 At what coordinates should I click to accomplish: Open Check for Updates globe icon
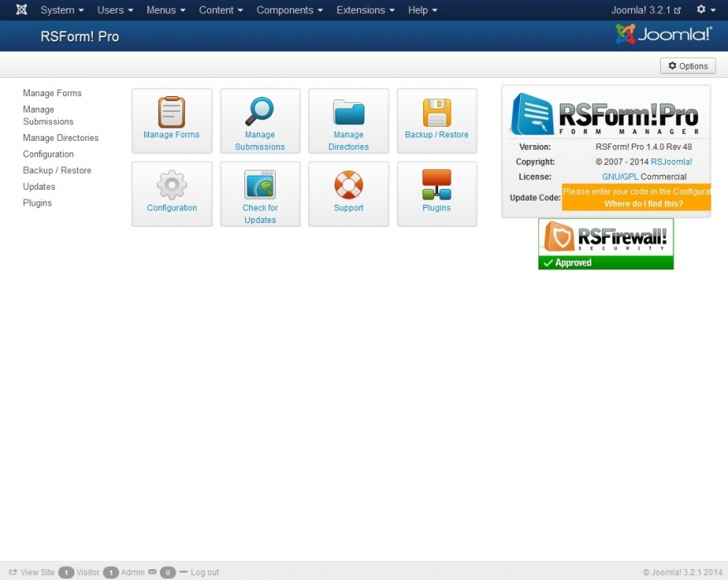point(260,184)
